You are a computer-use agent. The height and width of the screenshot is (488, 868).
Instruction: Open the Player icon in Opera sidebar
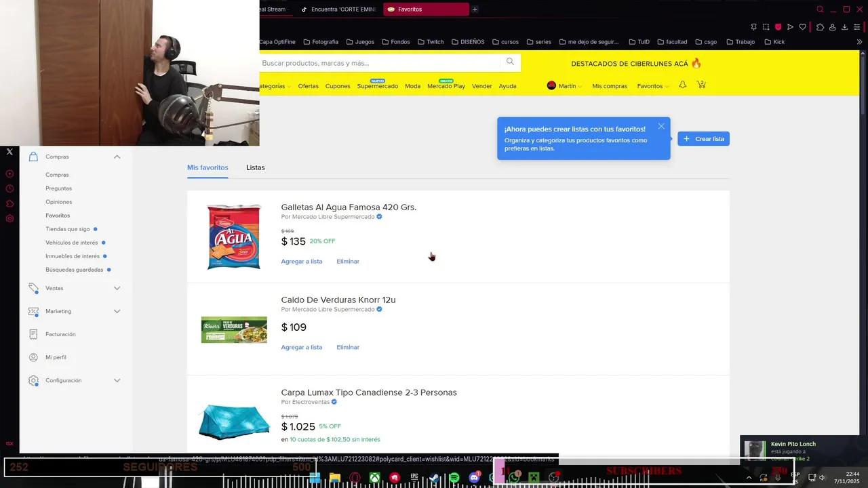pyautogui.click(x=9, y=174)
